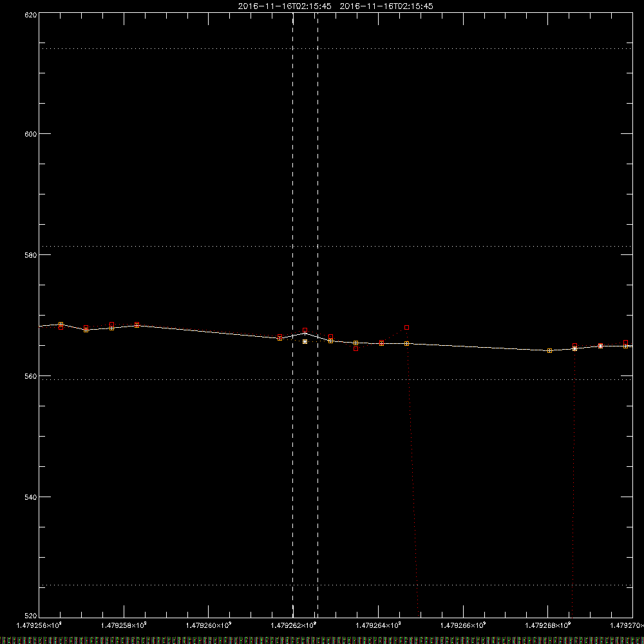The height and width of the screenshot is (644, 644).
Task: Click the 1.479260×10⁹ x-axis label
Action: [x=209, y=625]
